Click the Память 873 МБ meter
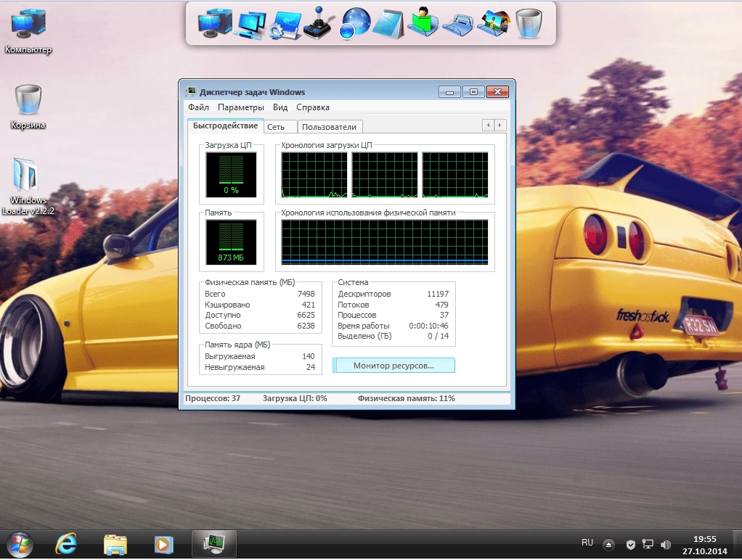 point(231,242)
